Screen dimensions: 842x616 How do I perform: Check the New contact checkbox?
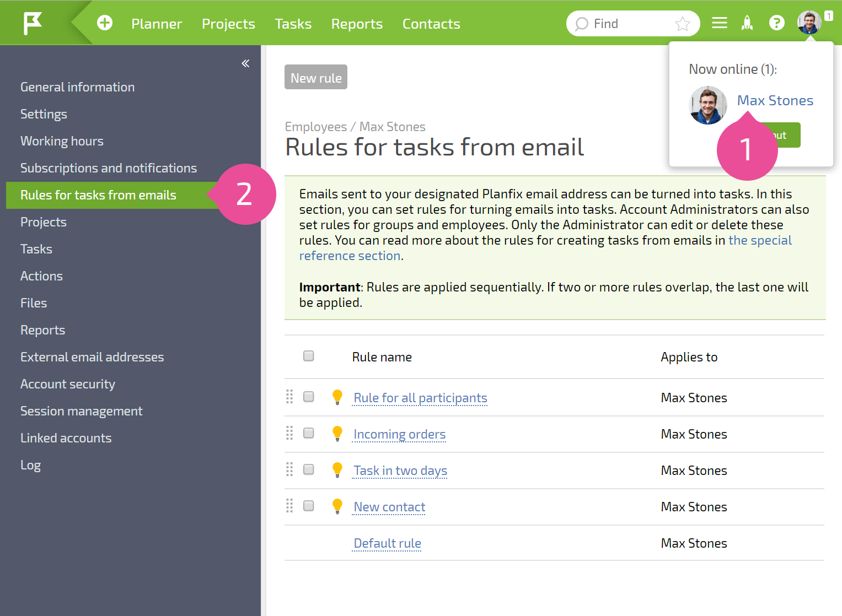pos(309,506)
